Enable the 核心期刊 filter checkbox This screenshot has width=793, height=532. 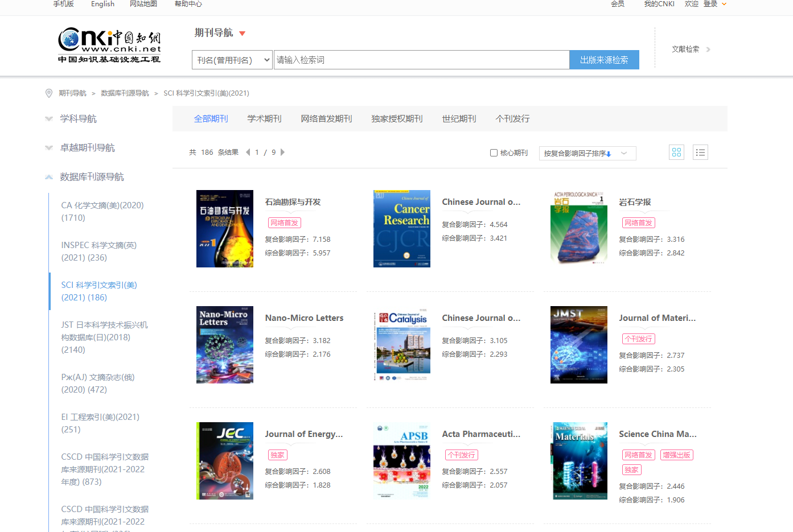pyautogui.click(x=493, y=152)
